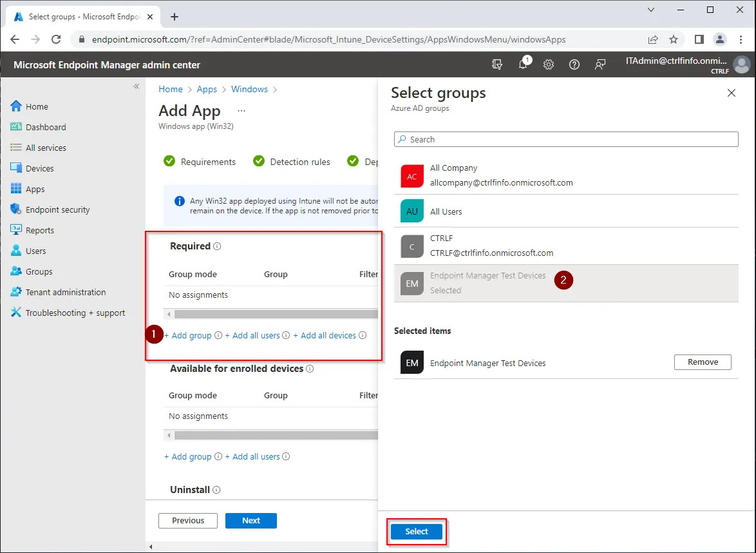Select the All Company group
This screenshot has width=756, height=553.
[x=566, y=176]
